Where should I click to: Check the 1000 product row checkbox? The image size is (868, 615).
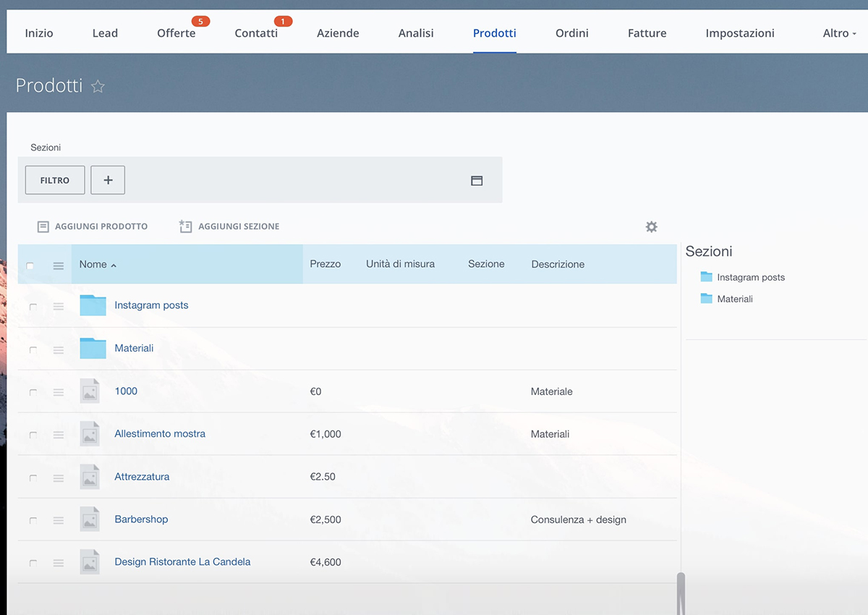(x=33, y=392)
